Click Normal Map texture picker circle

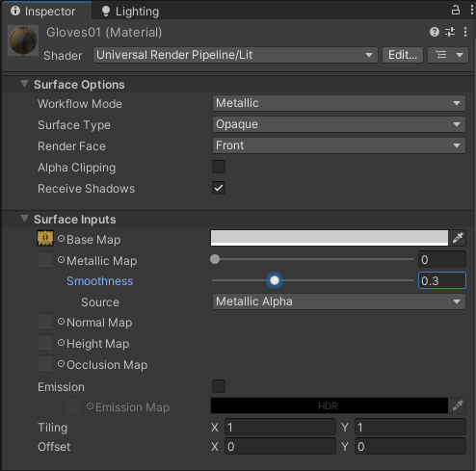coord(61,322)
